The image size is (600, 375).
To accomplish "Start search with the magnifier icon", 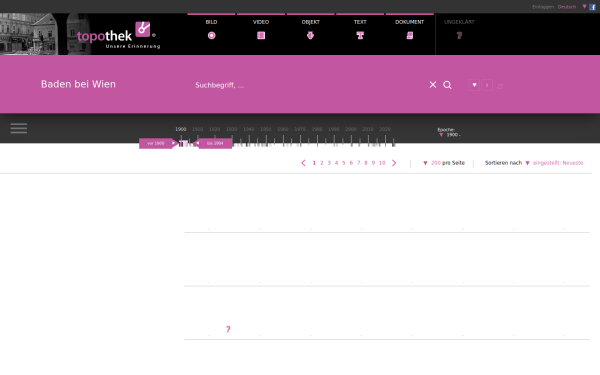I will (447, 85).
